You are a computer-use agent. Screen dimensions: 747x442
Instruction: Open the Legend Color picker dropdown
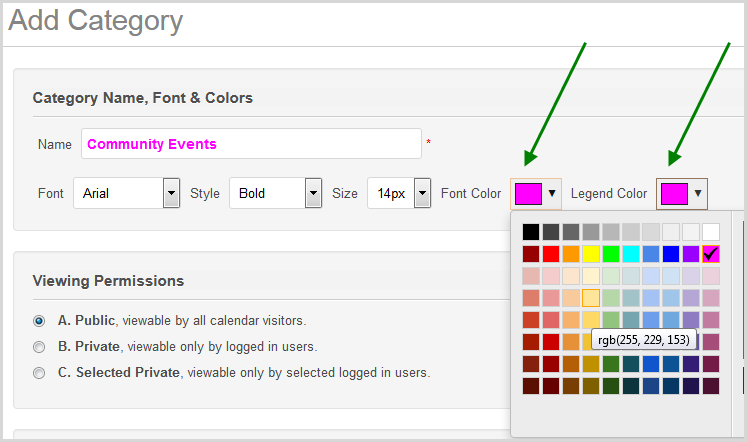click(682, 193)
